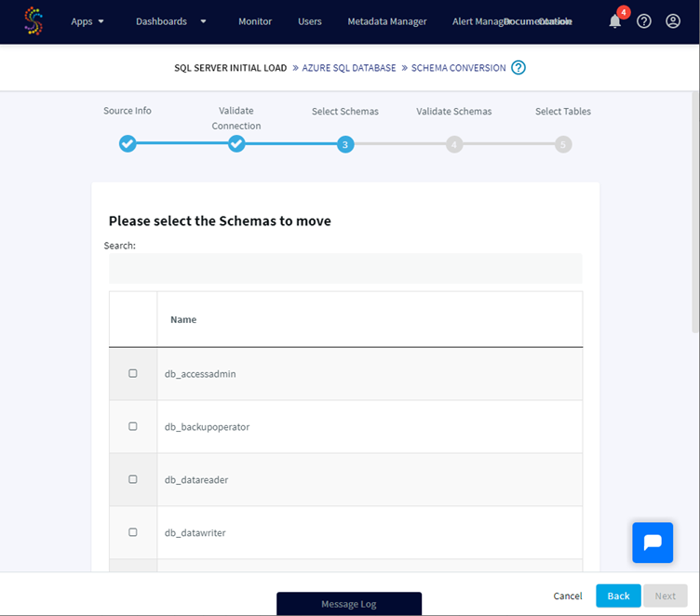This screenshot has height=616, width=700.
Task: Click the completed Source Info step circle
Action: coord(128,143)
